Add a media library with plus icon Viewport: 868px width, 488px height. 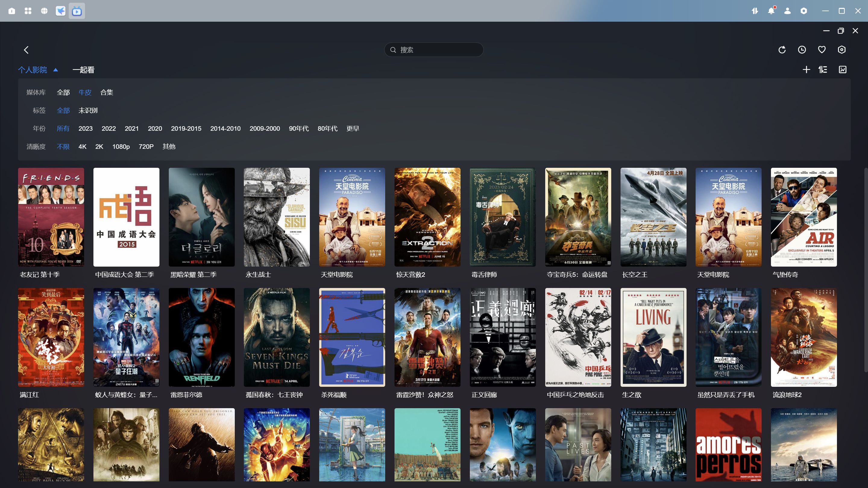806,70
